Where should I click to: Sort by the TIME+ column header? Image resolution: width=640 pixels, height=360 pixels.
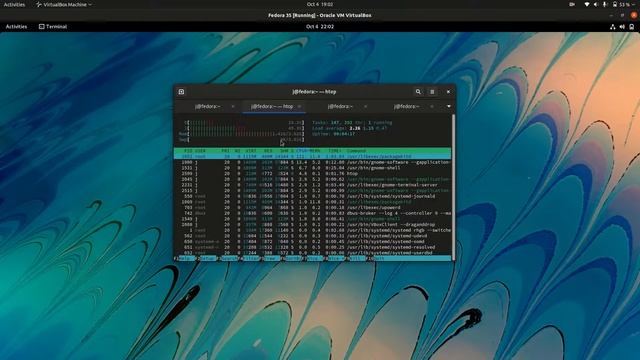[x=334, y=151]
